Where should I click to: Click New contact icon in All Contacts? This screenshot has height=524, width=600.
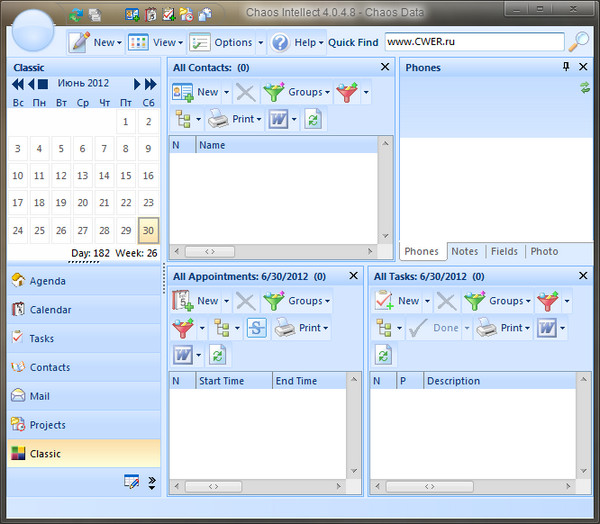183,92
